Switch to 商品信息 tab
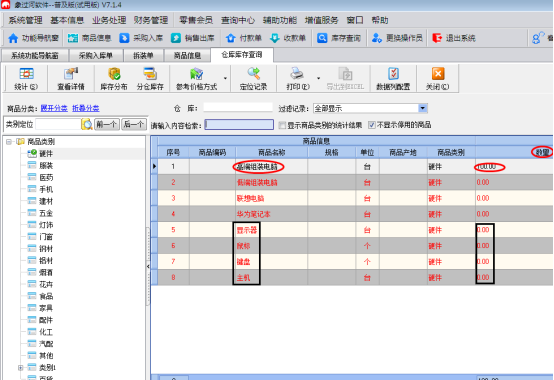 [x=187, y=55]
